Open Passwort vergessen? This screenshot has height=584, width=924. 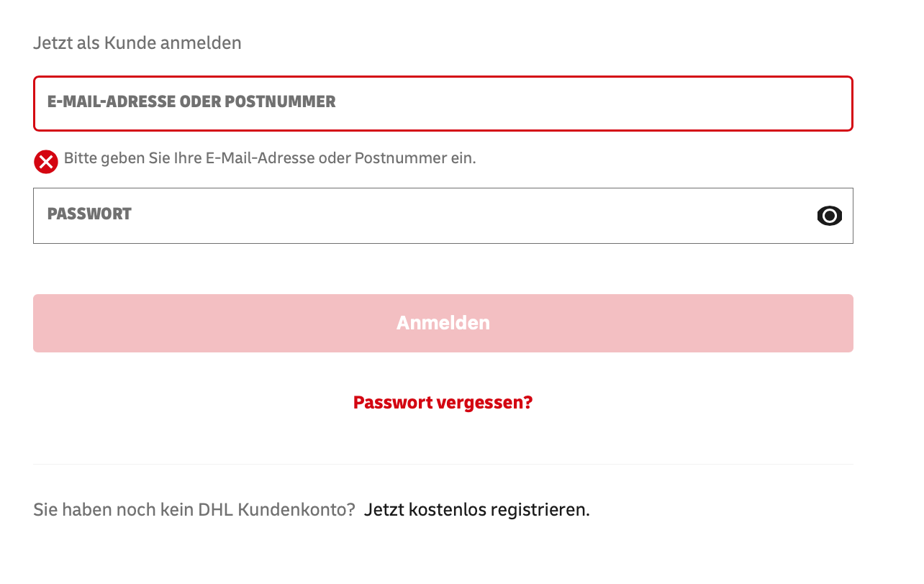click(x=443, y=402)
